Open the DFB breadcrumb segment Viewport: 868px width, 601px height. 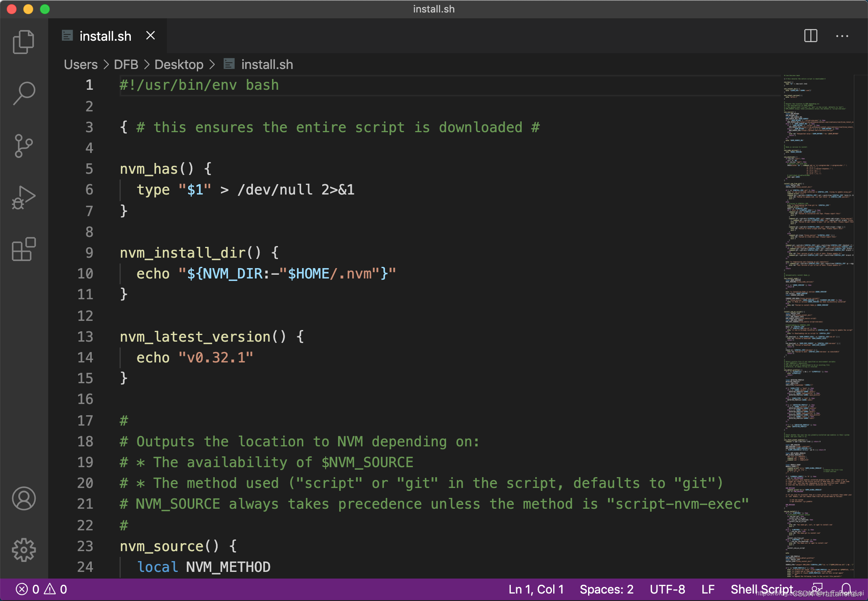[126, 64]
